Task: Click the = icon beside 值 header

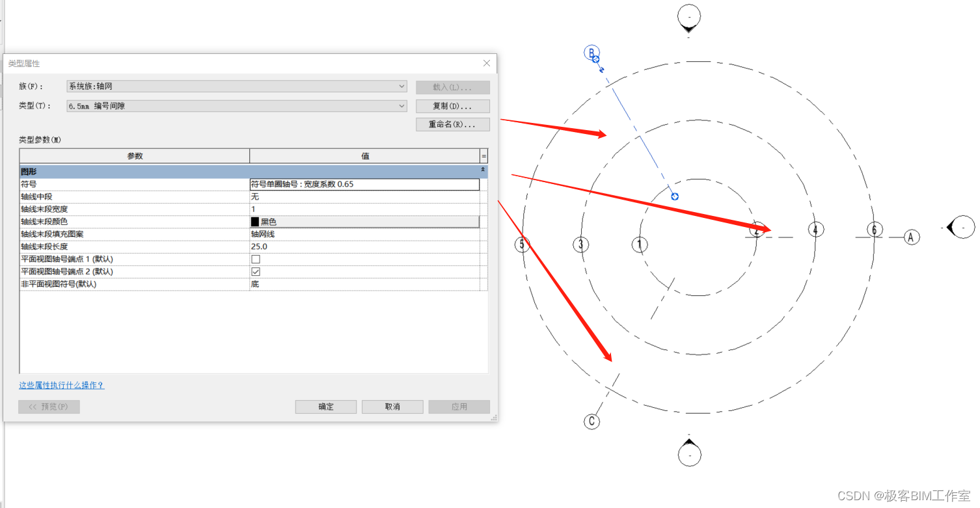Action: point(483,156)
